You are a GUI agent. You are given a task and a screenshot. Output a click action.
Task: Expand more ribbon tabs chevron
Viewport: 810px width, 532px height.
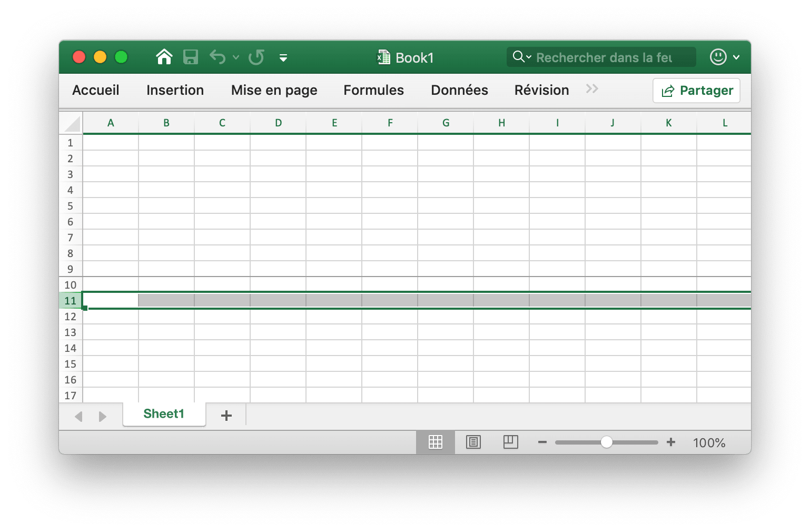pyautogui.click(x=592, y=89)
